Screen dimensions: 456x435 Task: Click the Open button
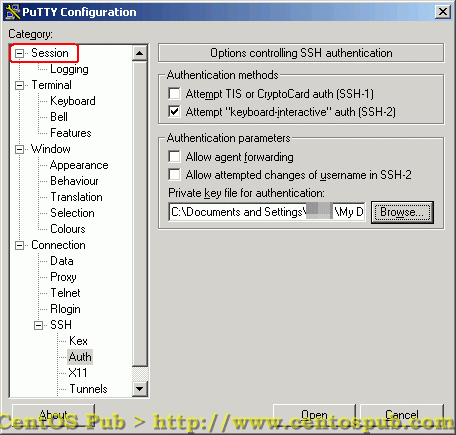tap(314, 415)
